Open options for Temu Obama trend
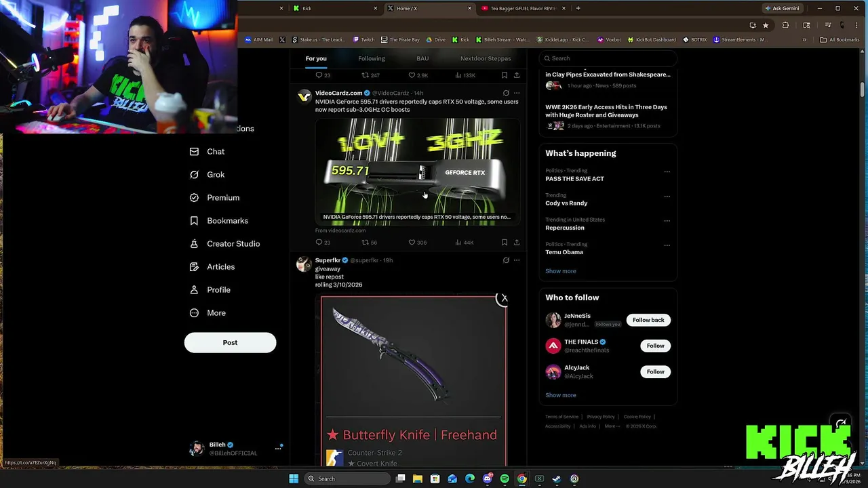The height and width of the screenshot is (488, 868). [x=667, y=245]
